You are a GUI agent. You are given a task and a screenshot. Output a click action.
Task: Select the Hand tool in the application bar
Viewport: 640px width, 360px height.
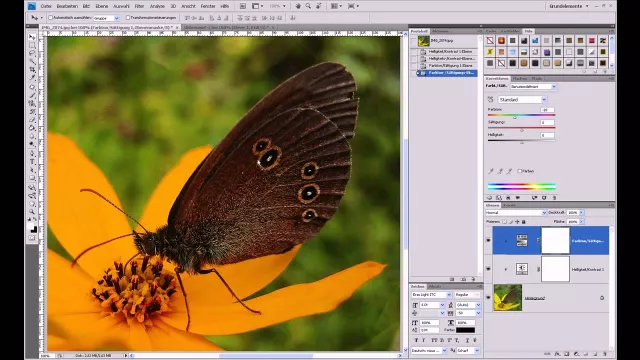pos(298,6)
